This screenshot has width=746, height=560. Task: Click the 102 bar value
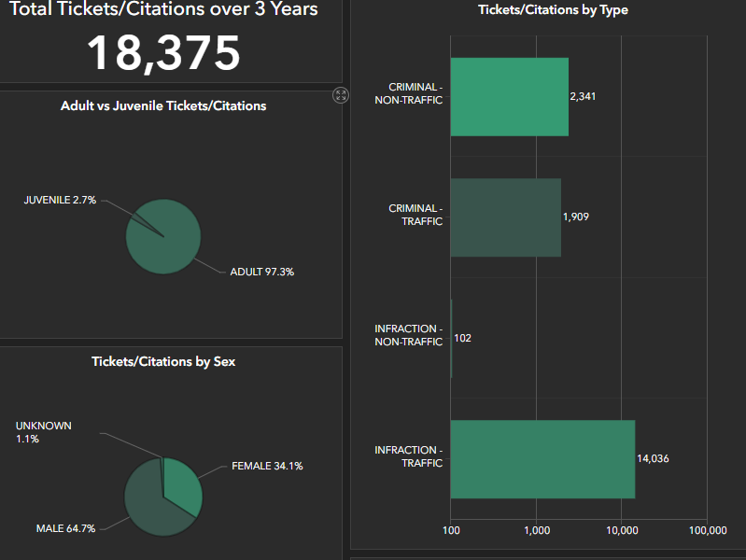(x=462, y=338)
